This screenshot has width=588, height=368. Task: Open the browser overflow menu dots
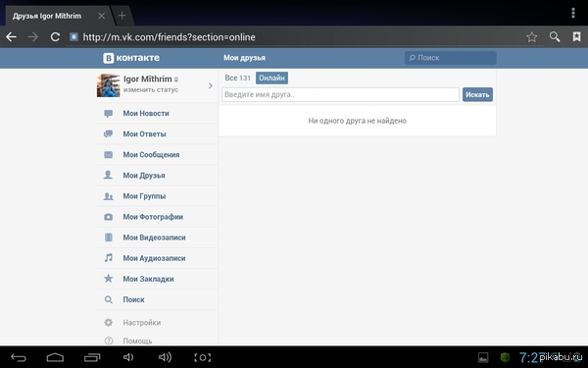coord(573,13)
